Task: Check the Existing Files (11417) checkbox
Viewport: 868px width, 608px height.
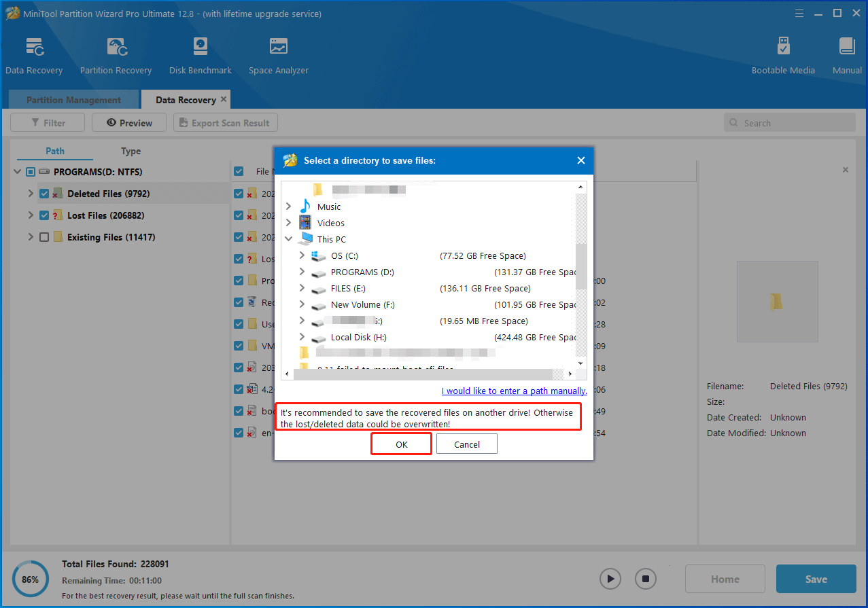Action: point(44,237)
